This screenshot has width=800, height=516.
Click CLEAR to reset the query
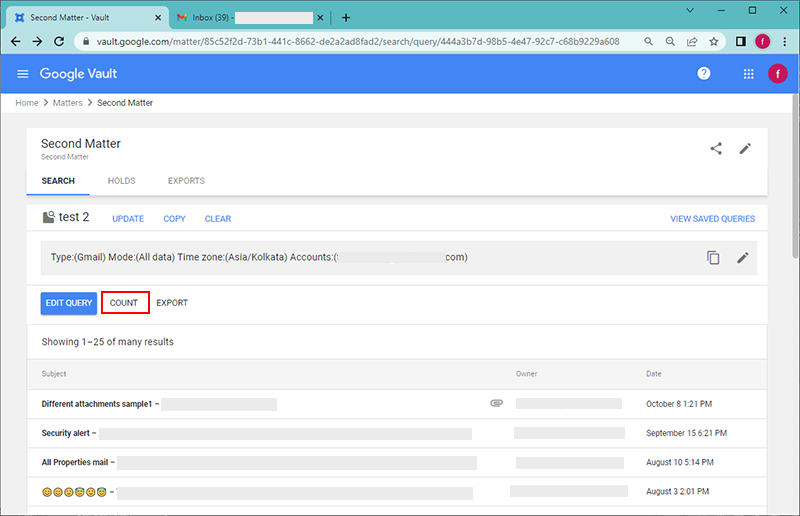click(x=218, y=218)
